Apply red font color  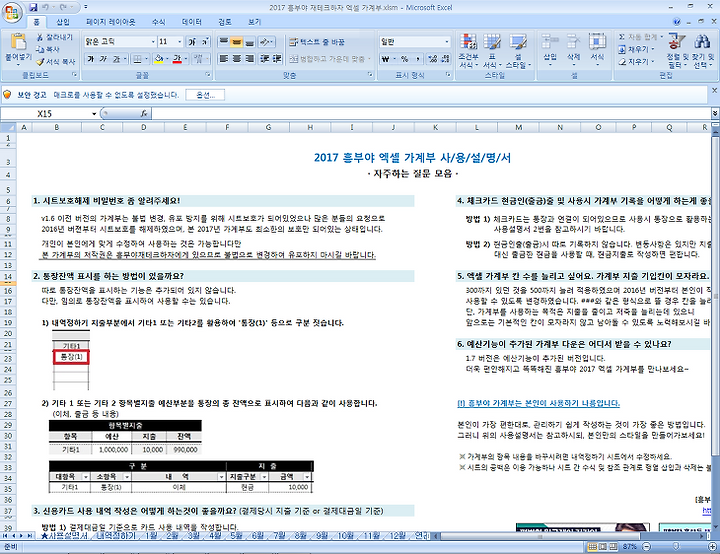(177, 59)
